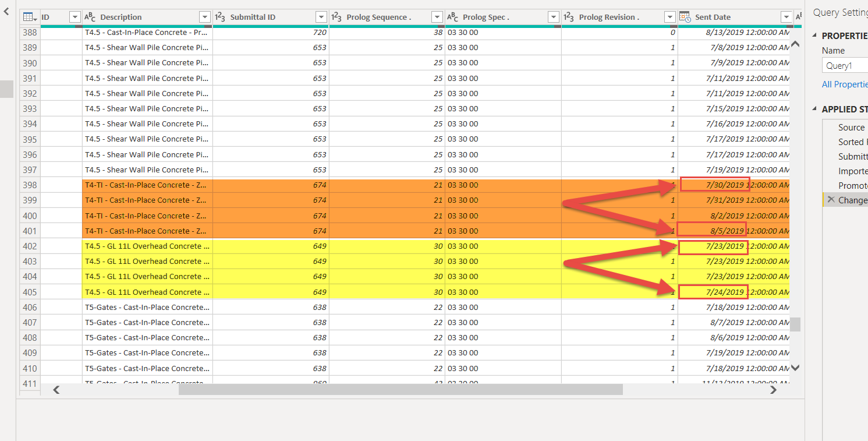Select the Sent Date column header label

pyautogui.click(x=713, y=17)
